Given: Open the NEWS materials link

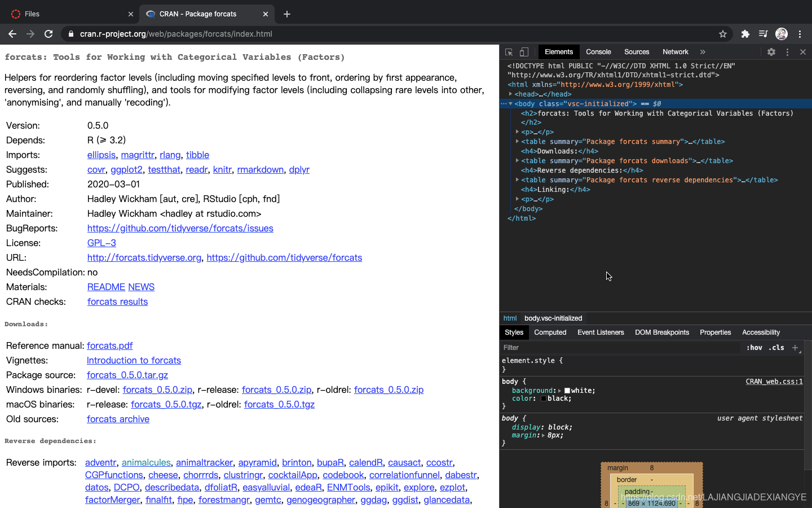Looking at the screenshot, I should point(141,287).
